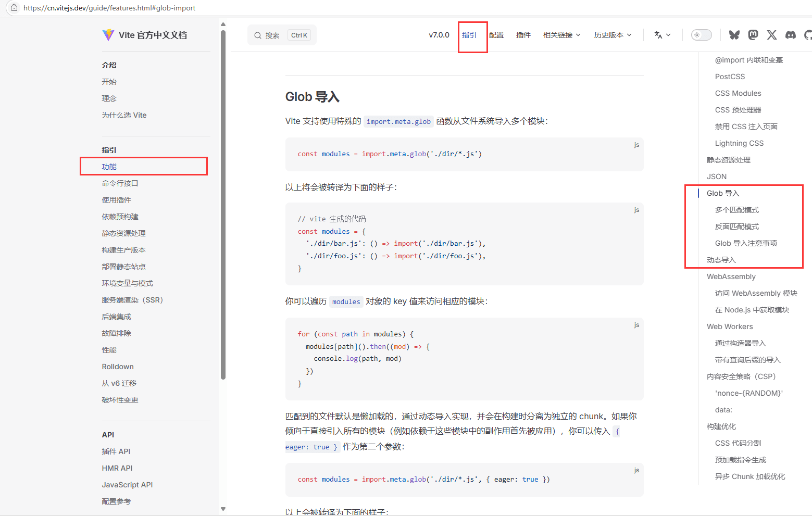The image size is (812, 516).
Task: Open the X (Twitter) social icon
Action: pyautogui.click(x=772, y=35)
